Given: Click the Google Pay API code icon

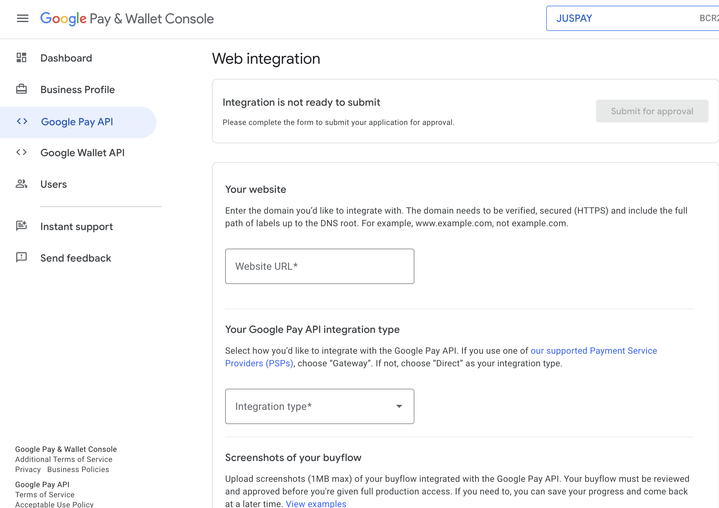Looking at the screenshot, I should click(22, 122).
